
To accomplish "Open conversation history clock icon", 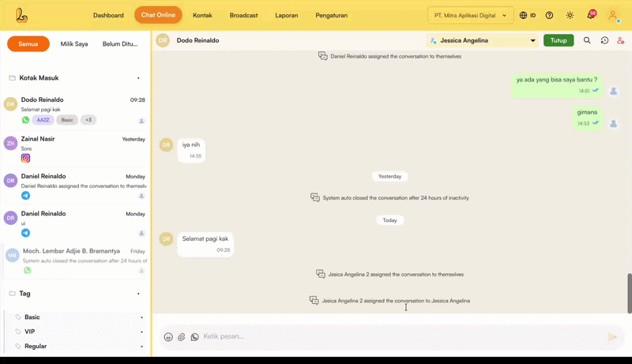I will click(x=604, y=40).
